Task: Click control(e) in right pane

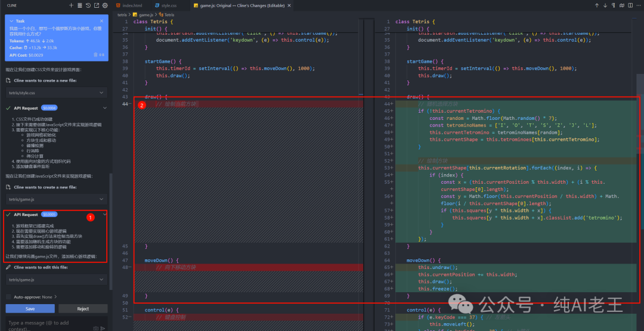Action: pos(422,310)
